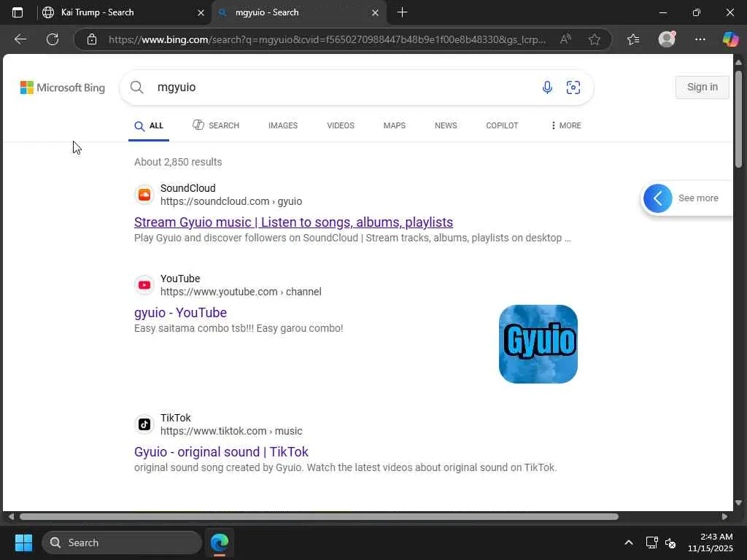This screenshot has width=747, height=560.
Task: Open the browser profile avatar
Action: click(x=667, y=39)
